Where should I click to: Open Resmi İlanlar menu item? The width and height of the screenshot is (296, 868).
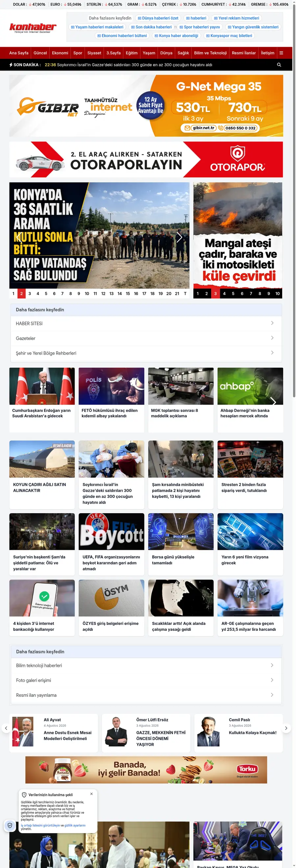click(243, 53)
